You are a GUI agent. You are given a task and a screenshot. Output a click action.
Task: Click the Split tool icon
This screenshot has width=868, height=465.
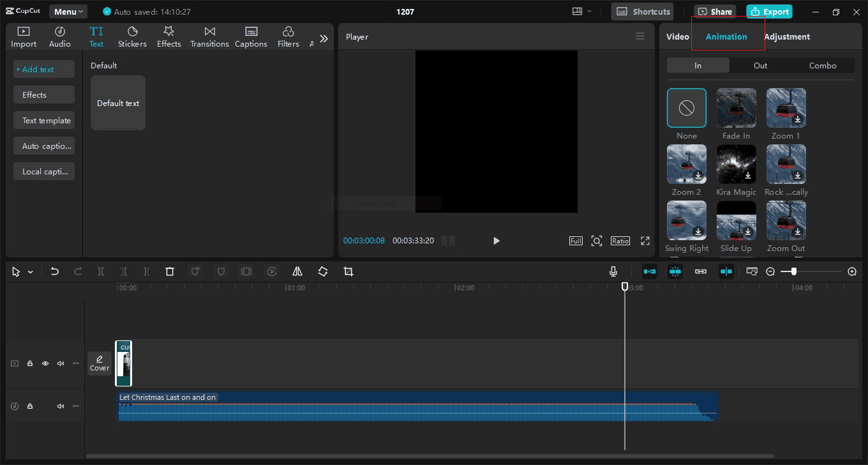pyautogui.click(x=101, y=271)
